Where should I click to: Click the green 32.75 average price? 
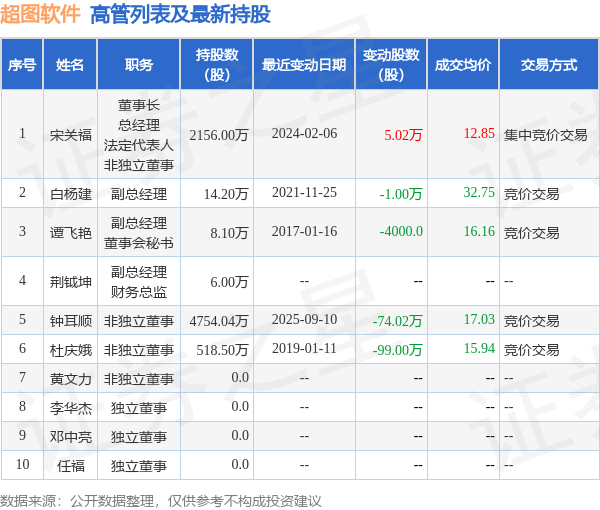(x=479, y=192)
